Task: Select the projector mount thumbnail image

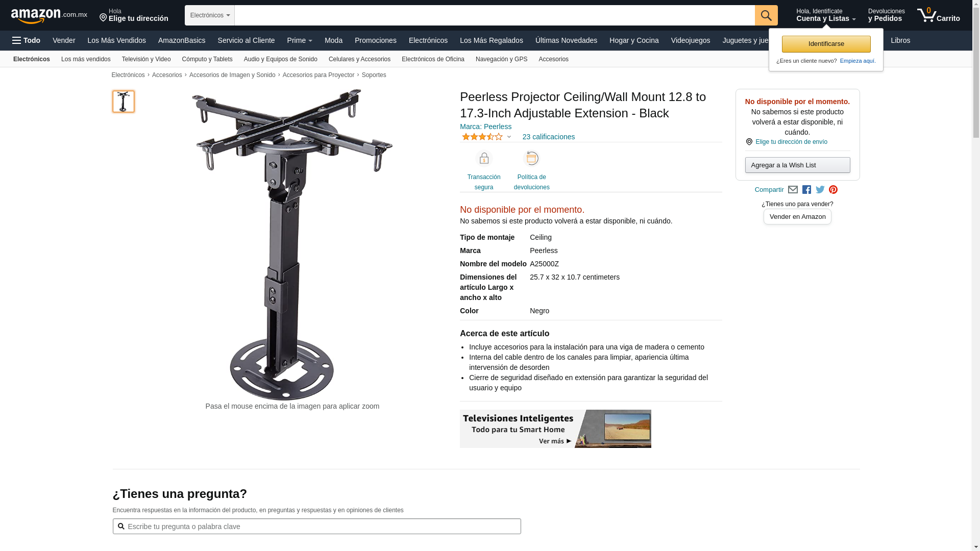Action: click(124, 102)
